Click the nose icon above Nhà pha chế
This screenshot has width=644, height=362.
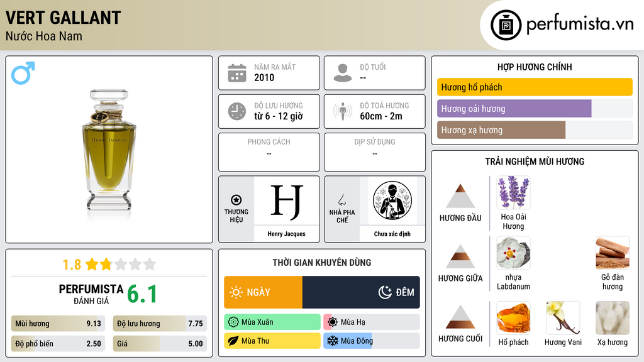coord(341,200)
